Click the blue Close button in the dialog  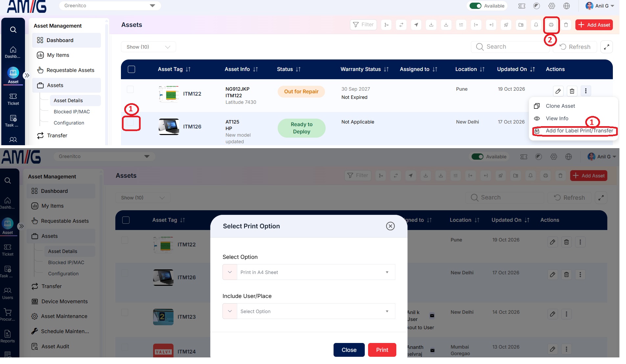(x=349, y=350)
